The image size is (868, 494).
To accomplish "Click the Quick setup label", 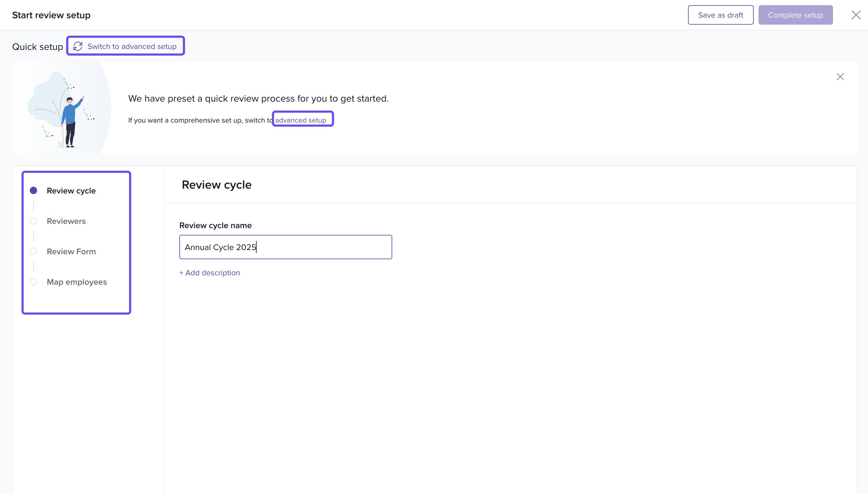I will (38, 47).
